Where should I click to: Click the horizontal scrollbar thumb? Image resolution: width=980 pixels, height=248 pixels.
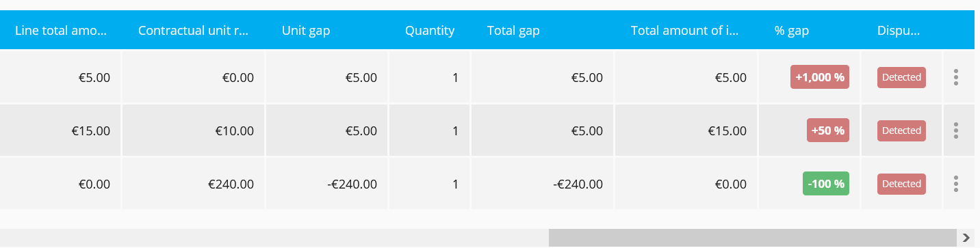tap(752, 238)
